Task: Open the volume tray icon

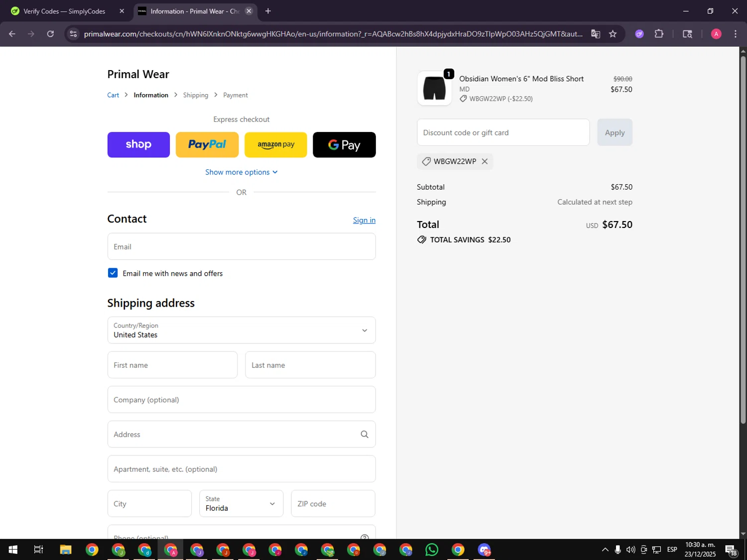Action: pos(630,550)
